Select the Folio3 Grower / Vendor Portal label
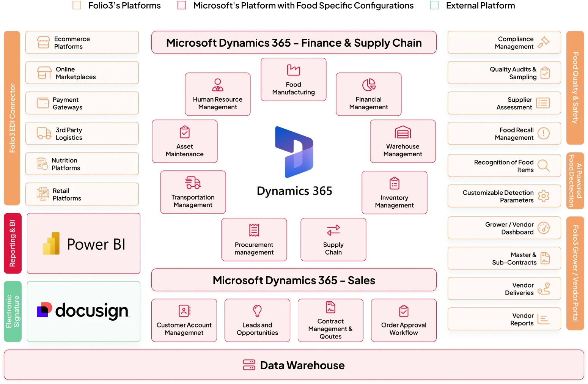Screen dimensions: 588x384 pyautogui.click(x=575, y=273)
